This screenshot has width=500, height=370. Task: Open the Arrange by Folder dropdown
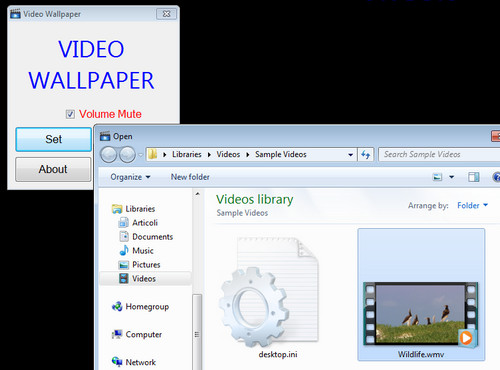click(x=472, y=205)
